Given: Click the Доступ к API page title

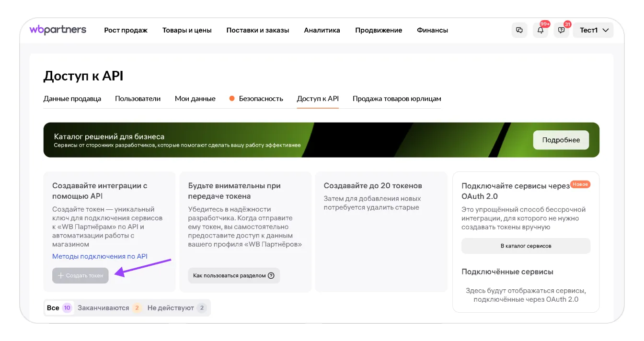Looking at the screenshot, I should point(83,76).
